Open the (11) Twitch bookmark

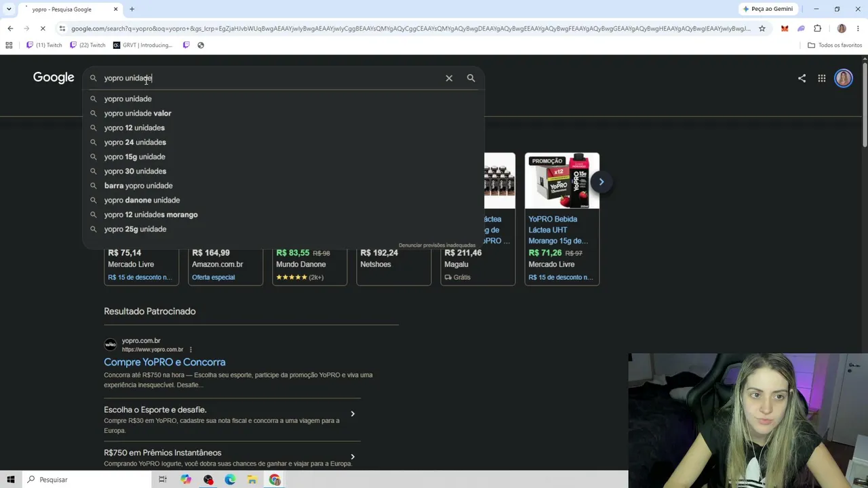(44, 45)
